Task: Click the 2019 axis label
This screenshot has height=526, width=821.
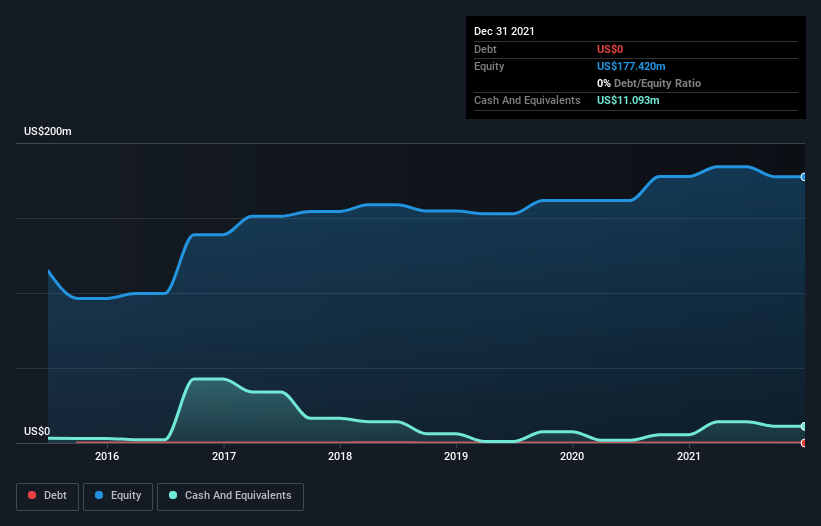Action: (456, 456)
